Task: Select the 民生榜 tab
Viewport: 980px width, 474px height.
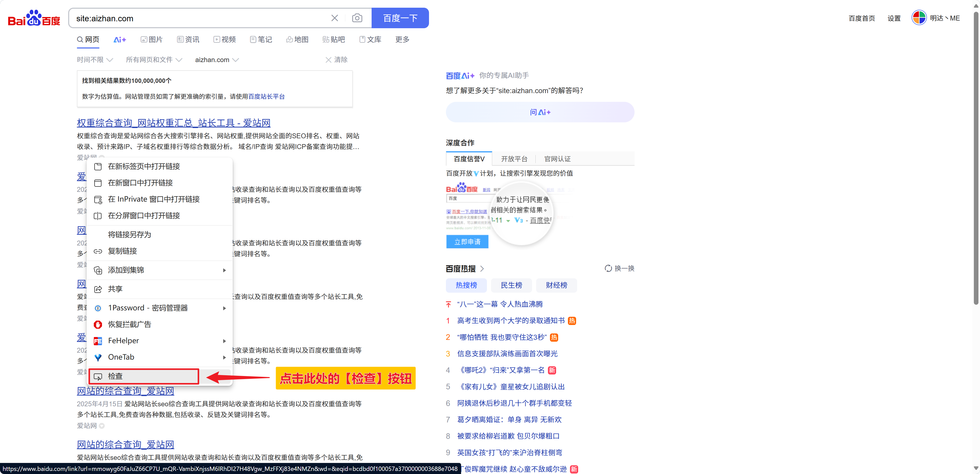Action: 511,285
